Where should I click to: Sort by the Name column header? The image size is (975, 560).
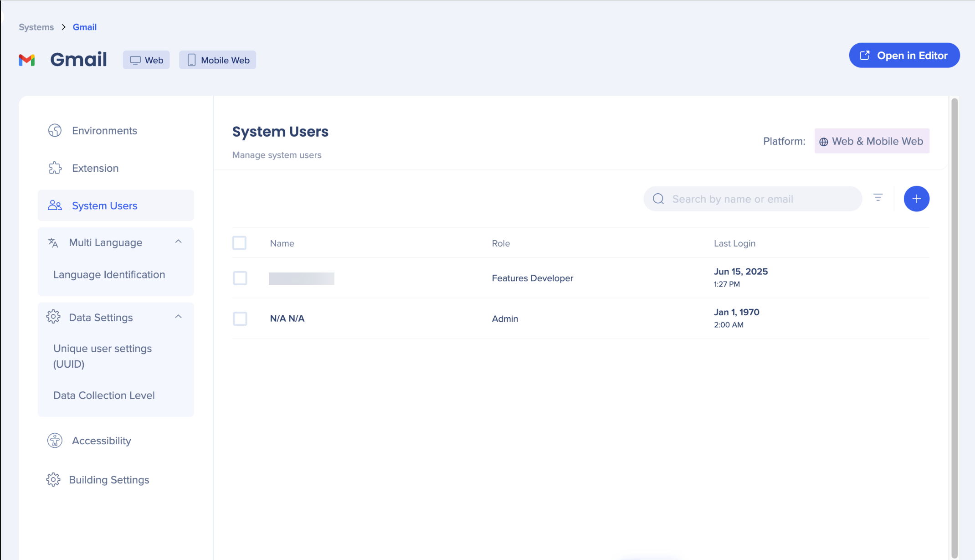[x=282, y=243]
